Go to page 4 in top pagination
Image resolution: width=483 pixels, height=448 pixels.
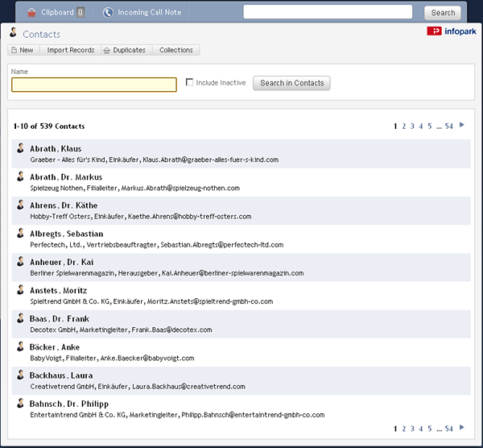click(x=421, y=127)
